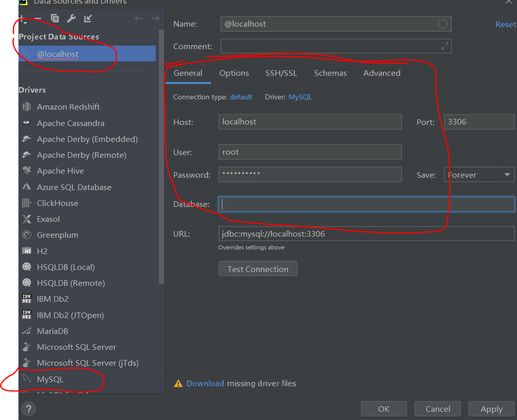This screenshot has height=420, width=517.
Task: Focus the Name input field
Action: [x=336, y=24]
